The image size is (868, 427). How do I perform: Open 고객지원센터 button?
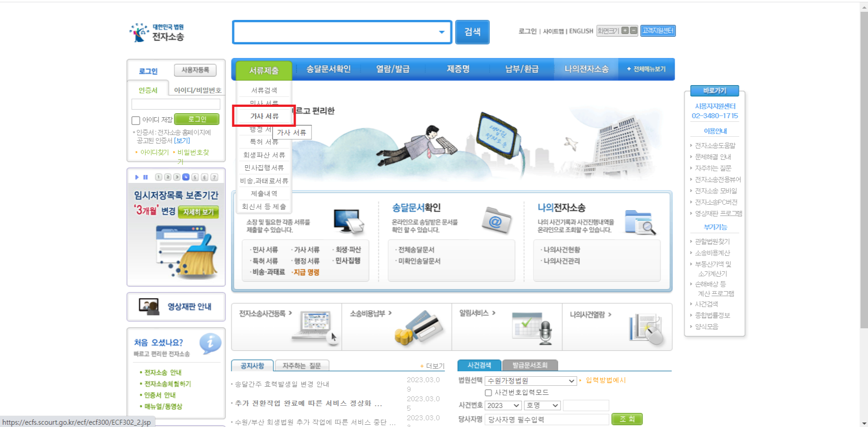(x=658, y=31)
